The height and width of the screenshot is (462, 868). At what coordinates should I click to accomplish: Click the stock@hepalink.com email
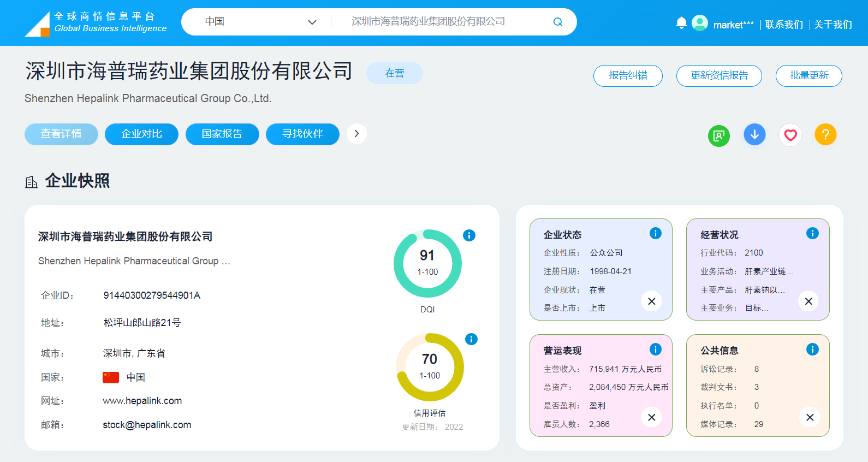[147, 425]
